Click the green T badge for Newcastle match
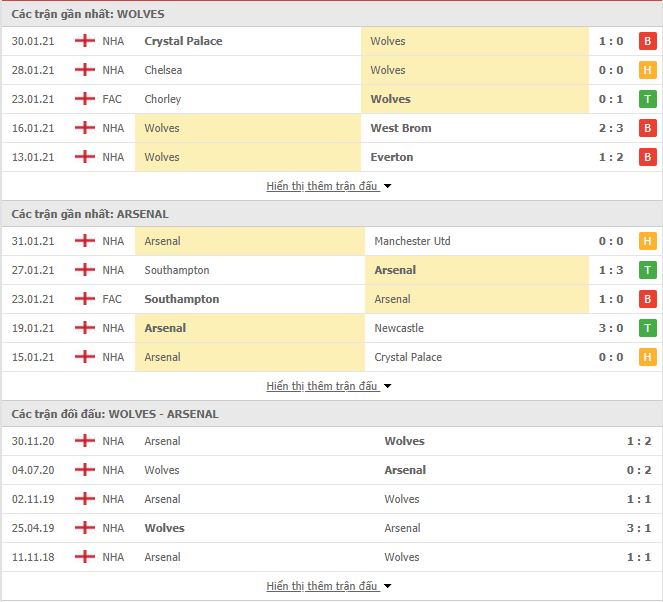The height and width of the screenshot is (602, 663). [647, 328]
